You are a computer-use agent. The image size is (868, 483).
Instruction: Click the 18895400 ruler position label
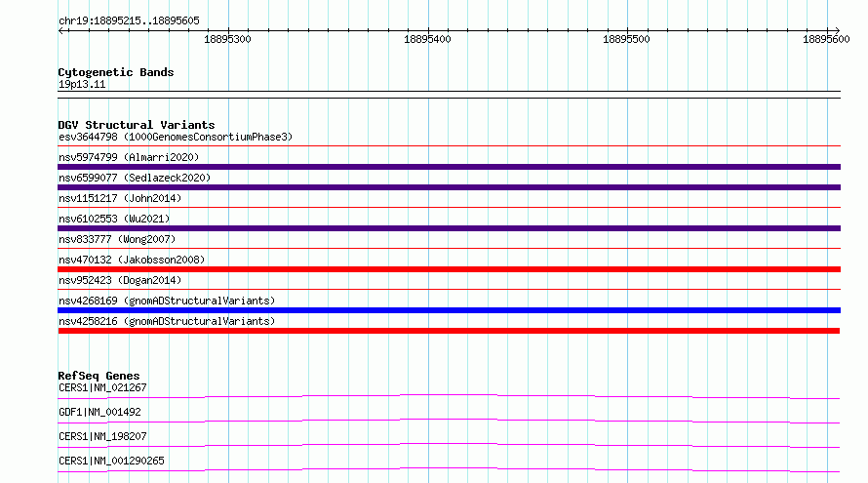[427, 39]
